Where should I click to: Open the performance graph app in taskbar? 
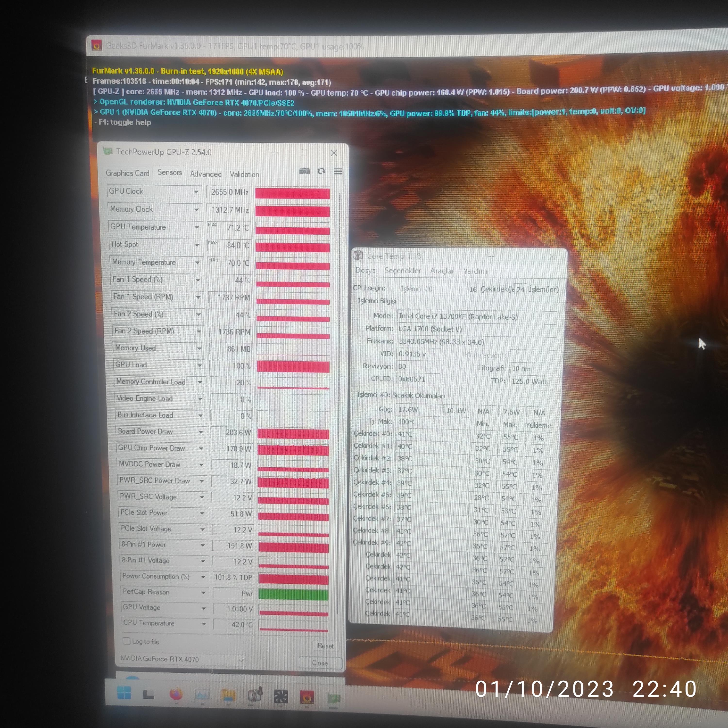[202, 695]
